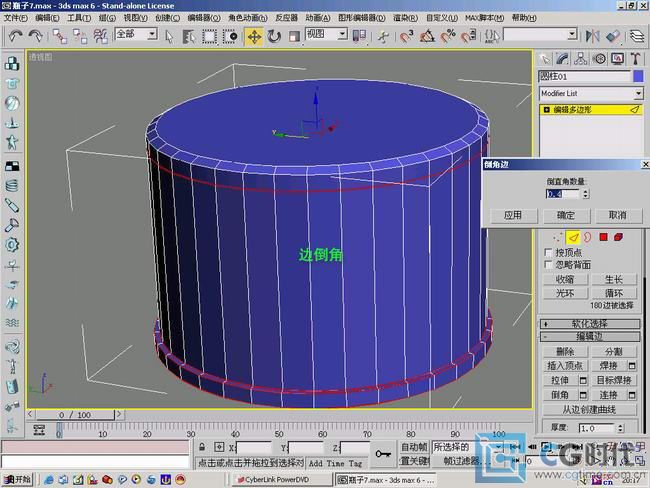
Task: Choose the Select Object arrow tool
Action: pos(169,36)
